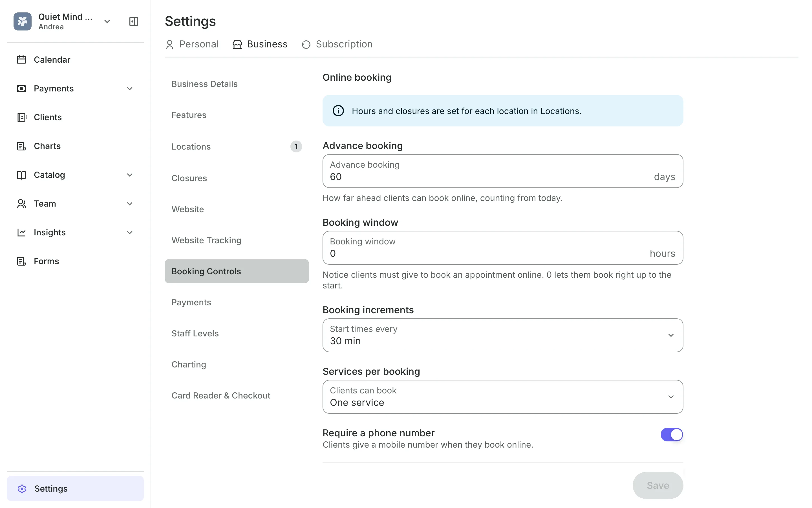The height and width of the screenshot is (508, 812).
Task: Click the Charts document icon
Action: pos(21,146)
